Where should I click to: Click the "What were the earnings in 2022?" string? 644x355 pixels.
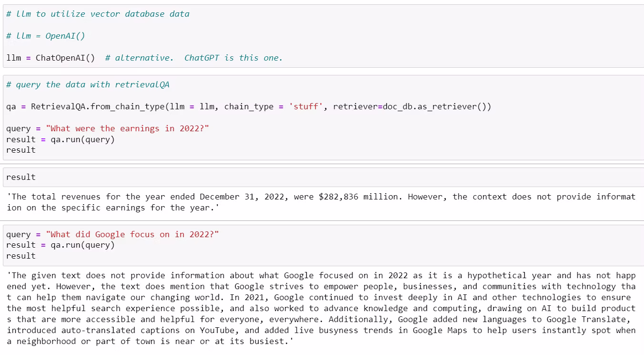(127, 128)
